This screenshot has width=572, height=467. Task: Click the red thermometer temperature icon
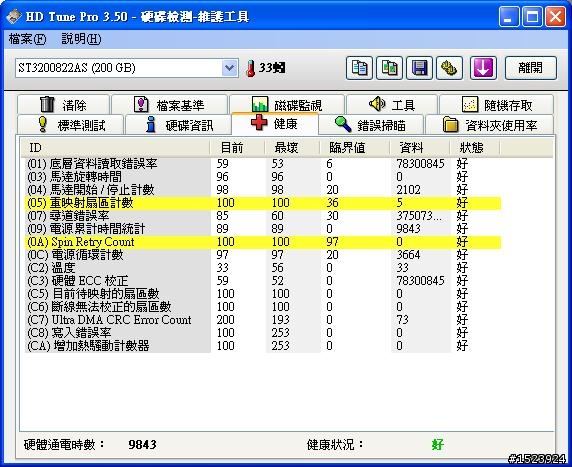(250, 68)
